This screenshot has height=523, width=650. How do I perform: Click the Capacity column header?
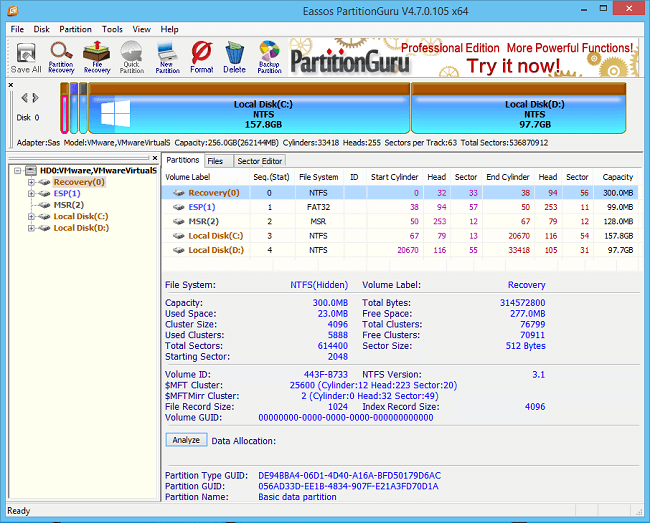point(616,177)
